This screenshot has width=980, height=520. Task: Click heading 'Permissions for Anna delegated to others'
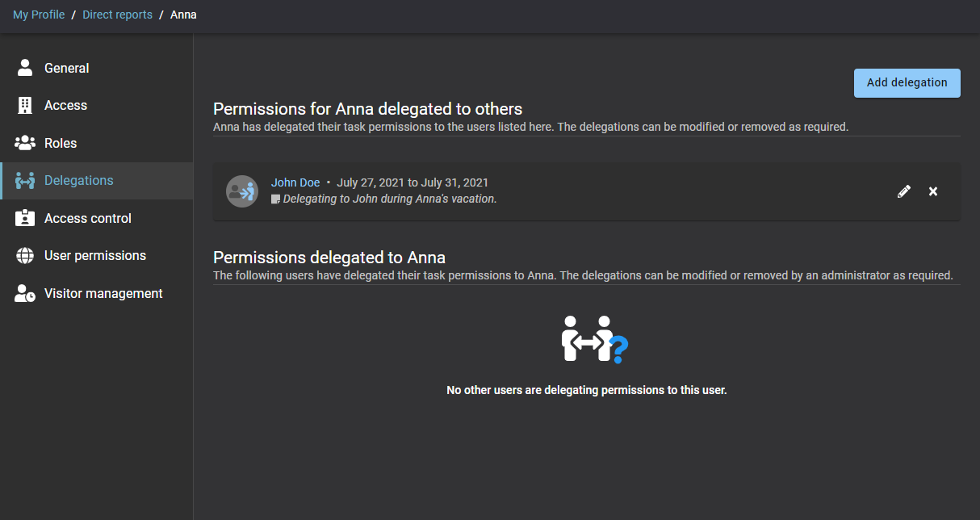[x=368, y=109]
